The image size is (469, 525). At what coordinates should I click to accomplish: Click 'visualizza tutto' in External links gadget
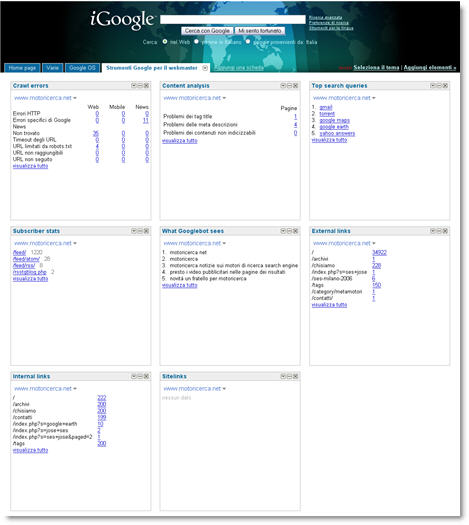coord(329,305)
